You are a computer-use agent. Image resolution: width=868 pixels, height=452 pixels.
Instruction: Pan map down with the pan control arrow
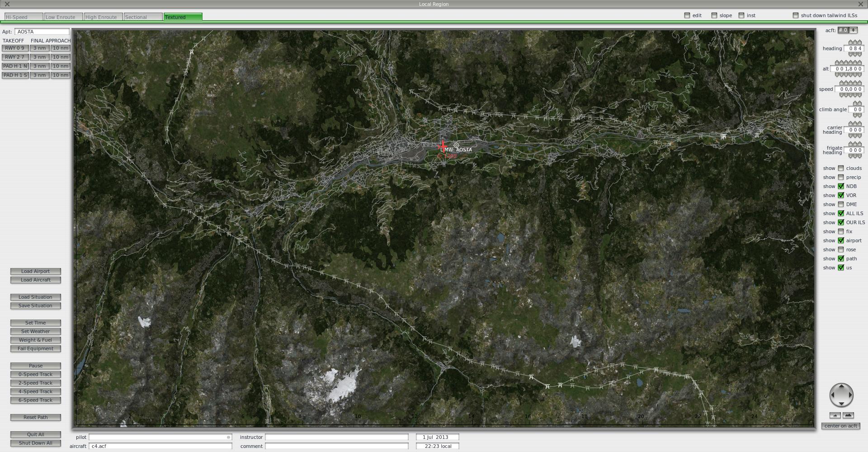click(x=841, y=403)
